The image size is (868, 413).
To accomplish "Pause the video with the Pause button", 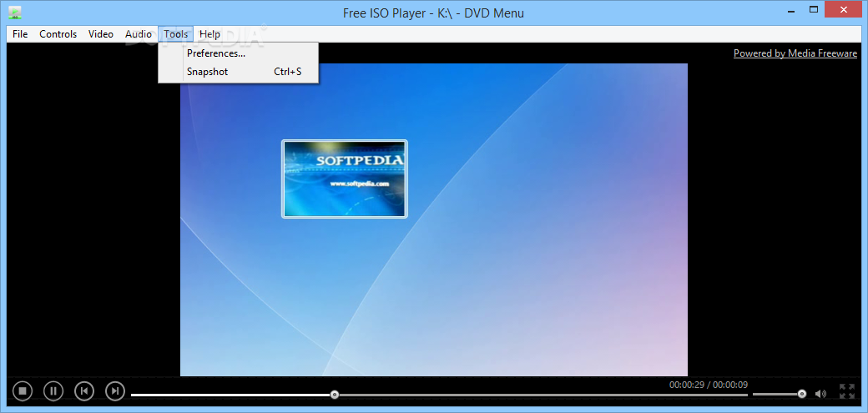I will click(53, 390).
